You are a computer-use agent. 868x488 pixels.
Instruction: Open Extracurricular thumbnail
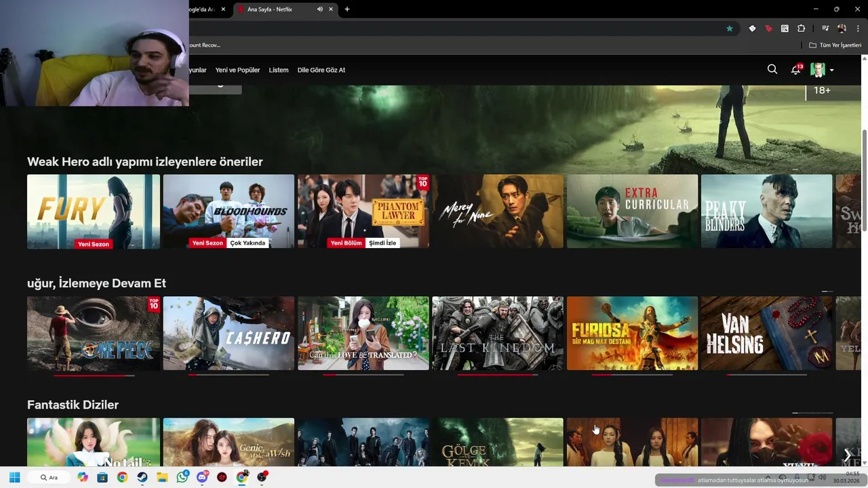click(632, 211)
